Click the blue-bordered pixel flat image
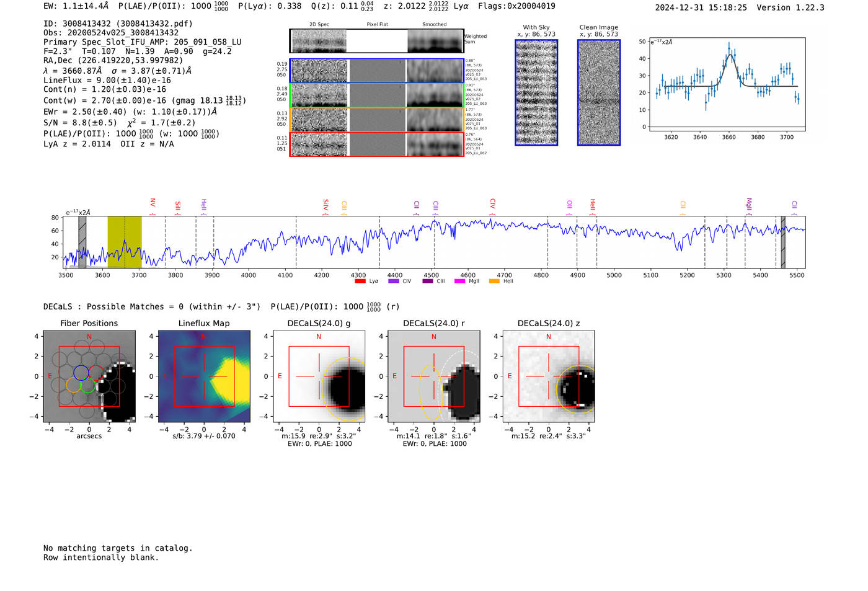 (377, 71)
